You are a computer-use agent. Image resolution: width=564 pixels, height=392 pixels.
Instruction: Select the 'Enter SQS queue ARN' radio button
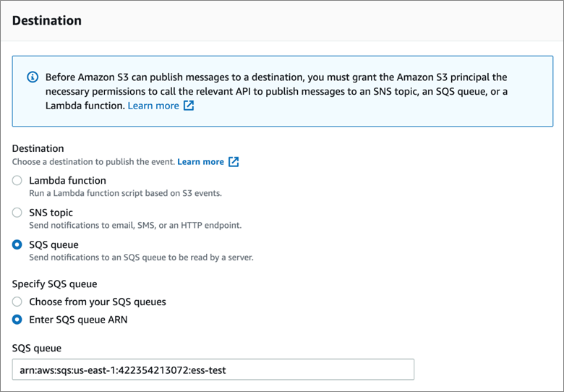[17, 320]
